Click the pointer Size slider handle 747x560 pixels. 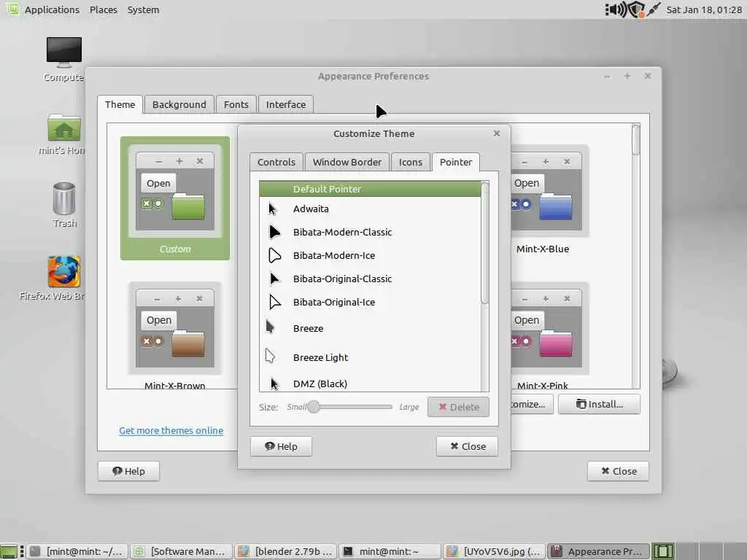314,407
